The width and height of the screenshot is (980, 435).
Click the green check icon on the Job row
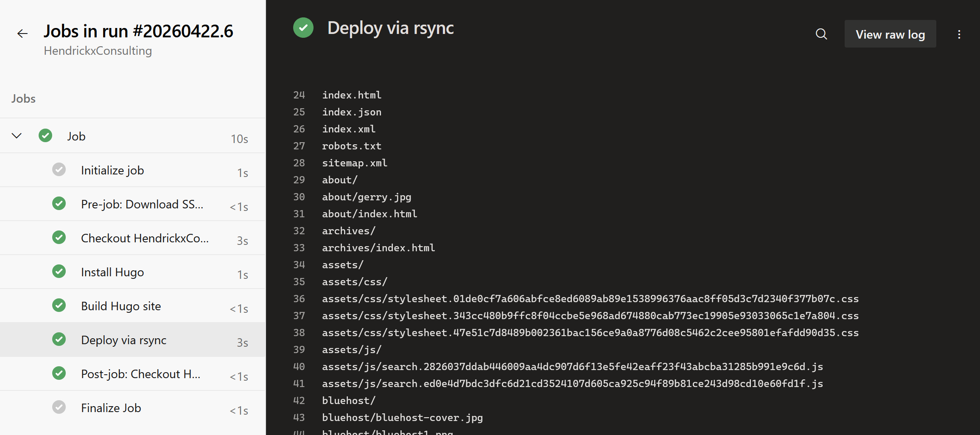45,136
